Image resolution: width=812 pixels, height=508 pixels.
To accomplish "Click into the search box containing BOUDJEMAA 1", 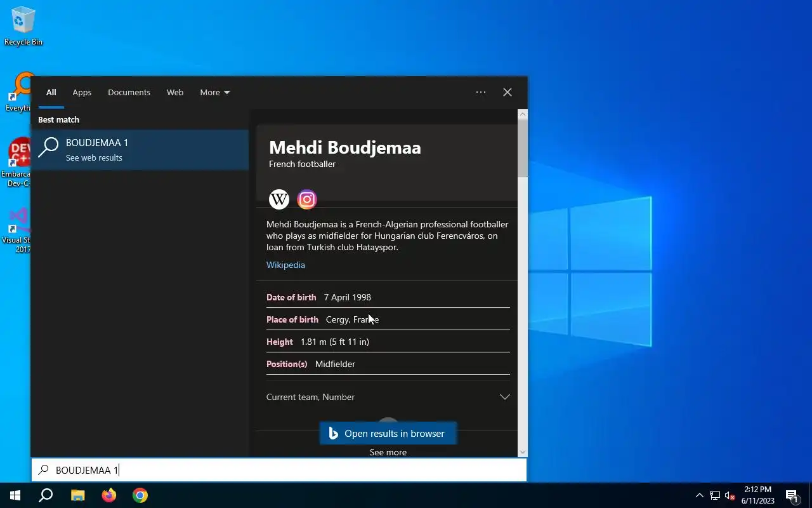I will pyautogui.click(x=279, y=470).
